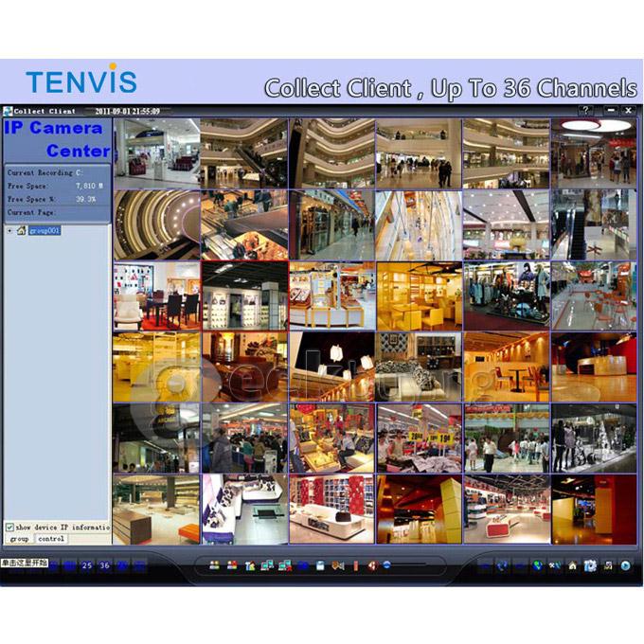Click the volume slider knob
Viewport: 644px width, 644px height.
click(x=387, y=564)
